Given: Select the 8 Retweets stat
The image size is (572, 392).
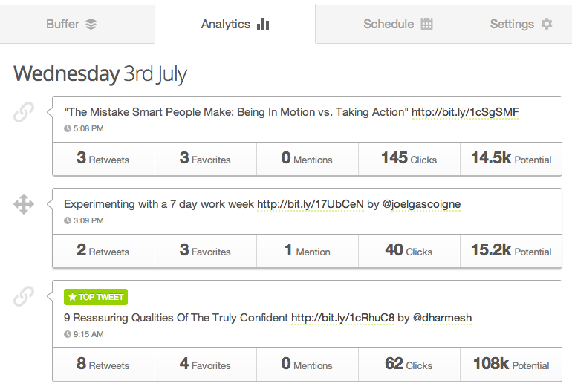Looking at the screenshot, I should (103, 365).
